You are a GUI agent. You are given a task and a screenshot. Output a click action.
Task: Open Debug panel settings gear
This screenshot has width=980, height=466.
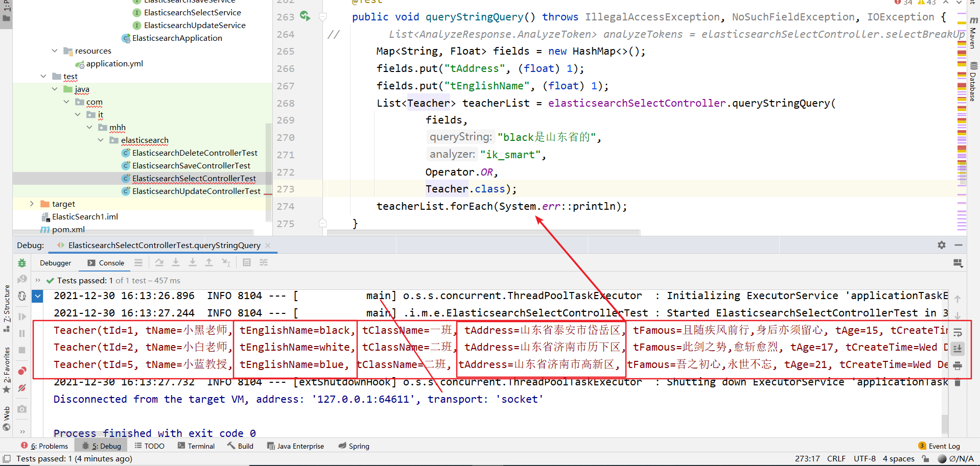click(942, 245)
